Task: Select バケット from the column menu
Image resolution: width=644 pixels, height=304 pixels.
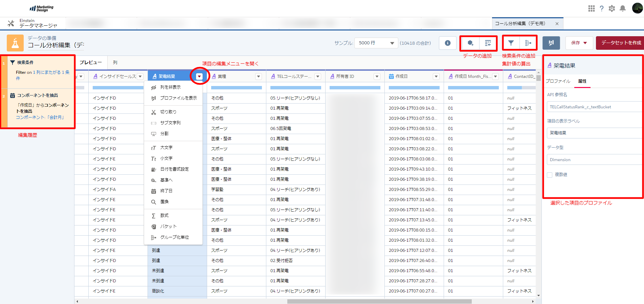Action: [168, 226]
